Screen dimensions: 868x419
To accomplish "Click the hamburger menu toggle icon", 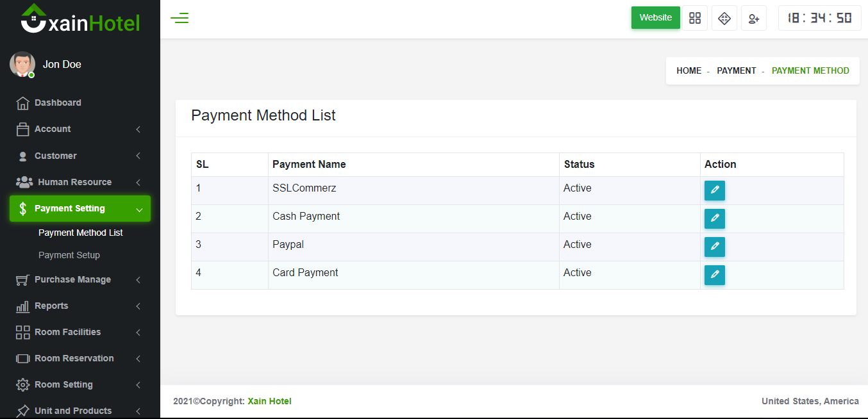I will pos(179,18).
